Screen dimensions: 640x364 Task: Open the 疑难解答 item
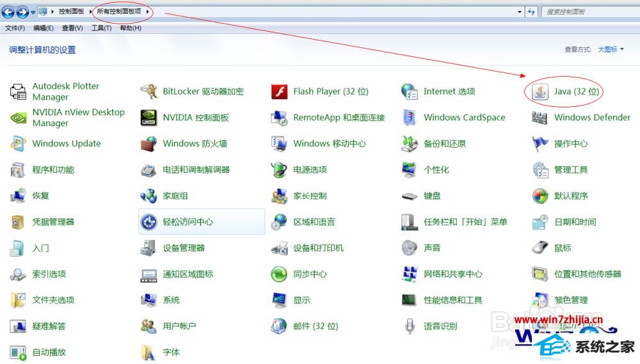38,326
